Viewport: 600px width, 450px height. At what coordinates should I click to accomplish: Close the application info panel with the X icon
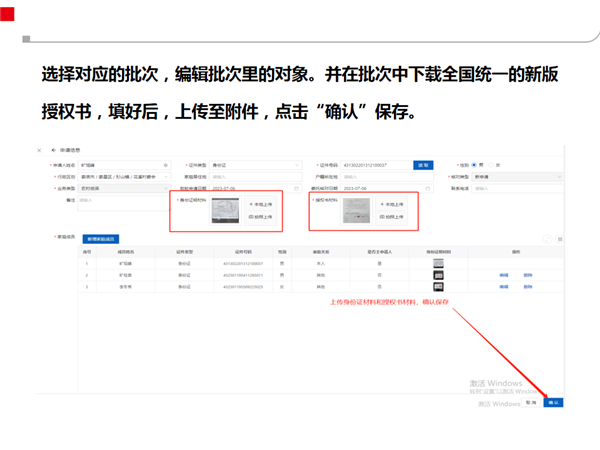click(39, 150)
